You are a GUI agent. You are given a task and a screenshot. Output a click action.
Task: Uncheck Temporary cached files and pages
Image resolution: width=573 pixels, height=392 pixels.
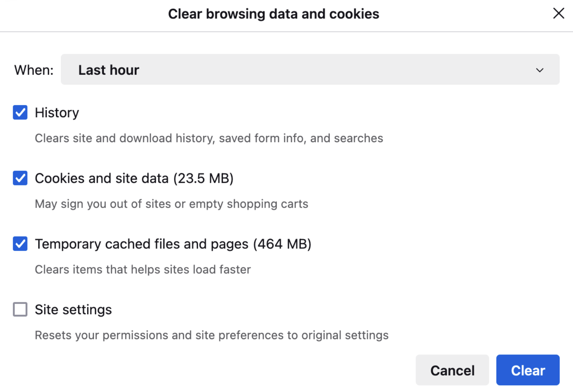click(x=20, y=244)
